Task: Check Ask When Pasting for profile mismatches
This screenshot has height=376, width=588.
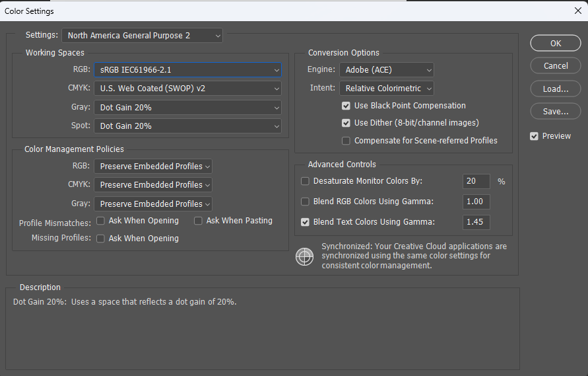Action: [x=198, y=221]
